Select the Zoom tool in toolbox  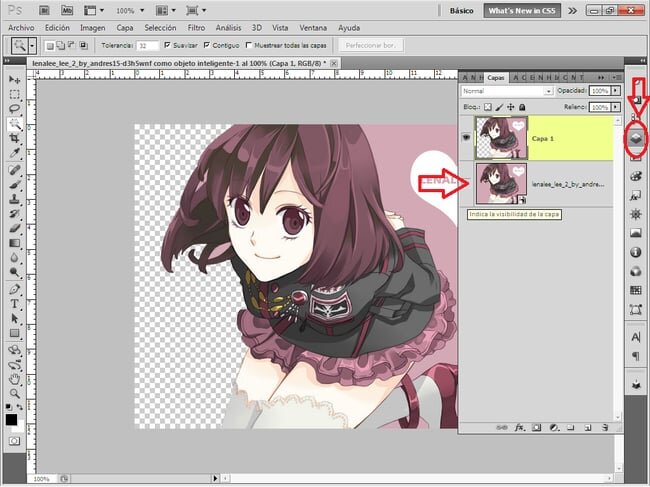tap(15, 393)
